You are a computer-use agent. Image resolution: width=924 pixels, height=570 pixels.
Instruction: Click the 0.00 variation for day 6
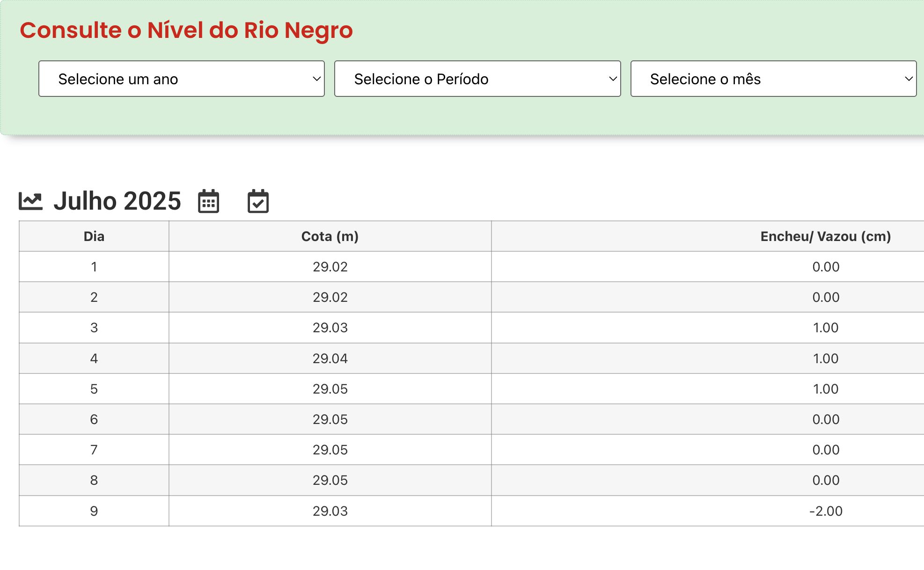pos(826,419)
